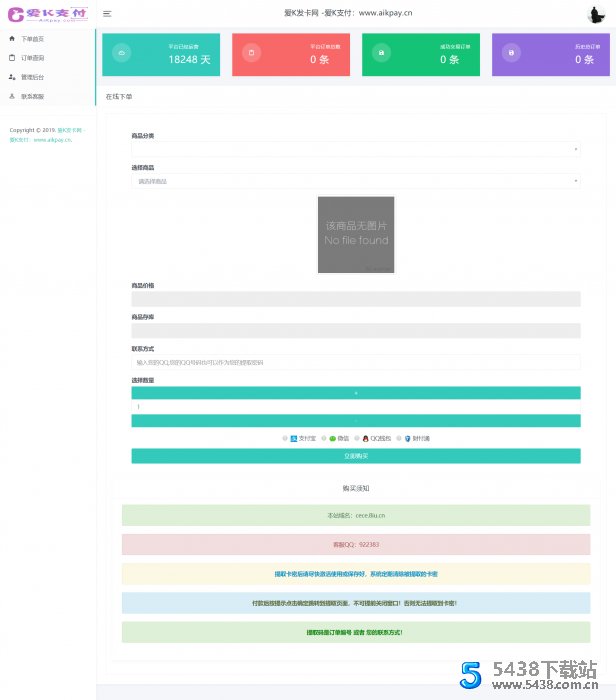Select the 微信 payment radio button
616x700 pixels.
point(322,438)
